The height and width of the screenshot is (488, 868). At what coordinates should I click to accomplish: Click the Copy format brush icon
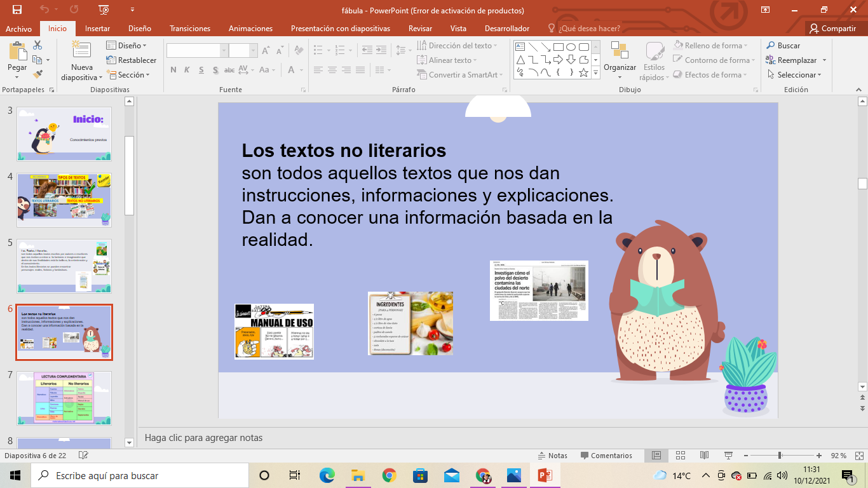37,74
